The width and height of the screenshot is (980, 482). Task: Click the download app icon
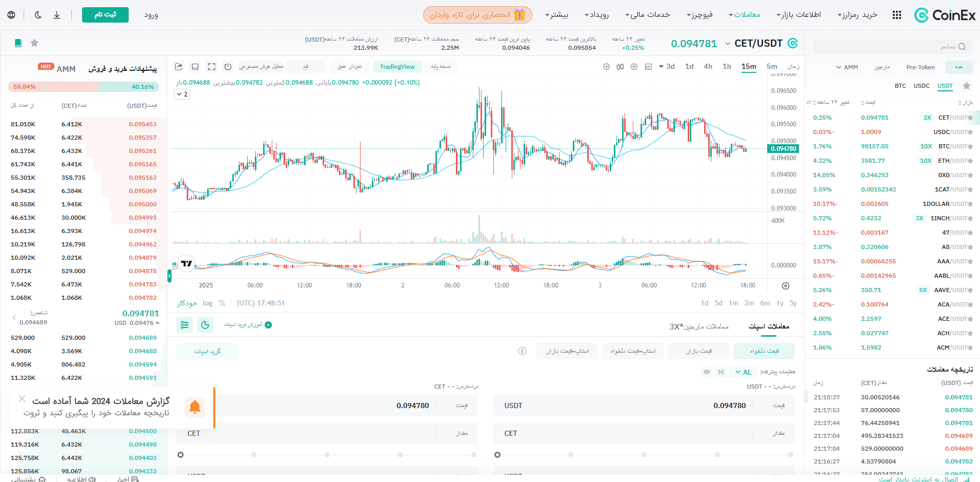pyautogui.click(x=57, y=15)
